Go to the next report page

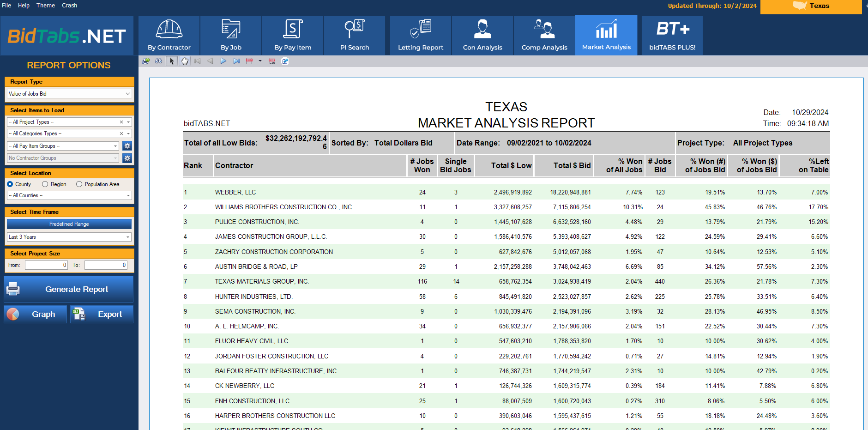click(x=223, y=61)
